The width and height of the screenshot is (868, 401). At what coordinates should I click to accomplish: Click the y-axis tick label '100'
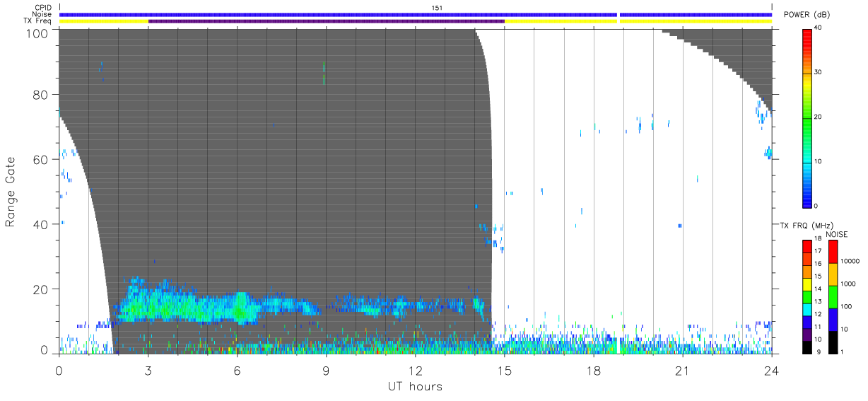pos(38,33)
